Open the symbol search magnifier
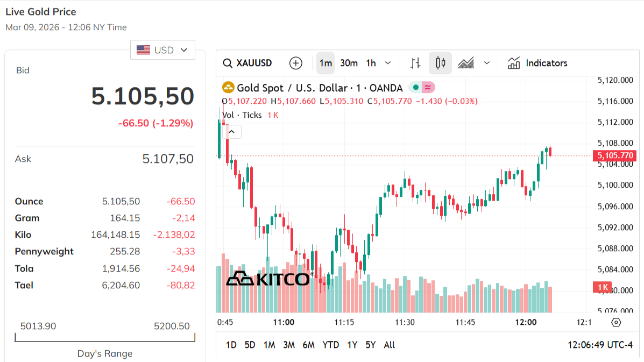Image resolution: width=644 pixels, height=362 pixels. [x=228, y=63]
